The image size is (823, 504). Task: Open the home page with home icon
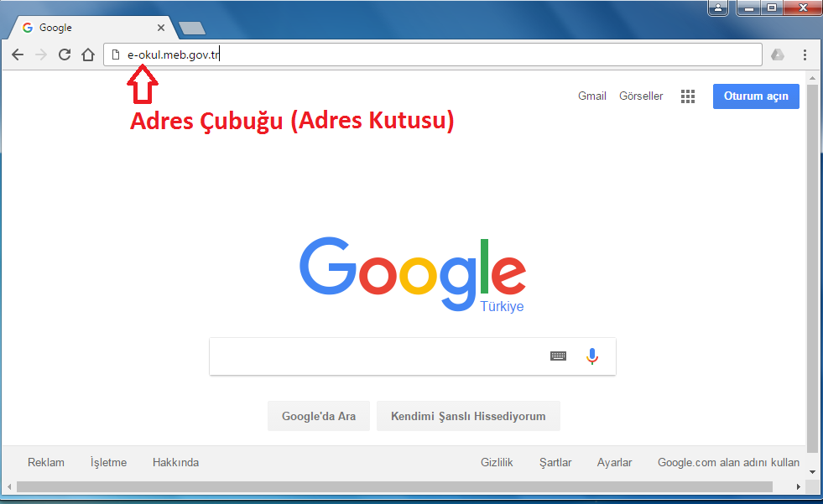[x=88, y=55]
